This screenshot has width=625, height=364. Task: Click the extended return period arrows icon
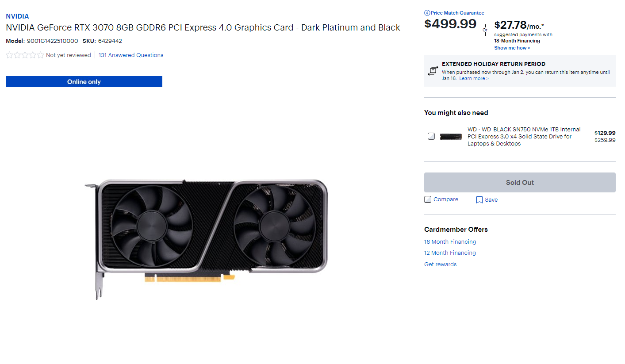[x=433, y=71]
